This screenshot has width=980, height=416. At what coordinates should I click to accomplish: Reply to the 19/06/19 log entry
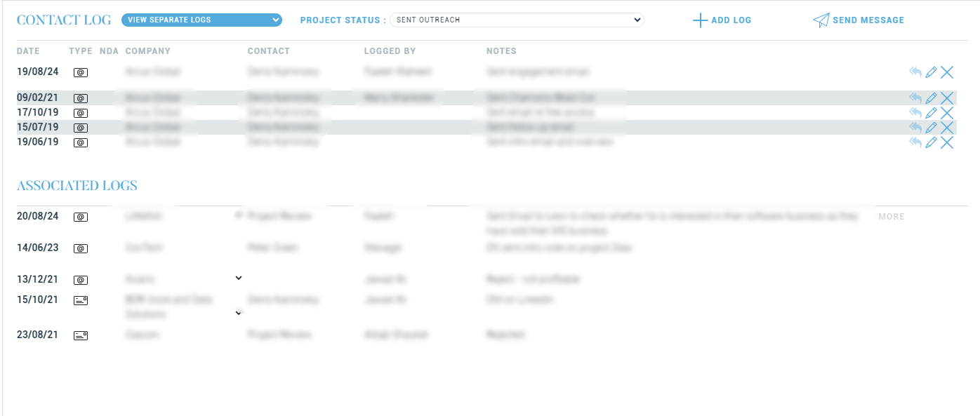click(x=915, y=142)
